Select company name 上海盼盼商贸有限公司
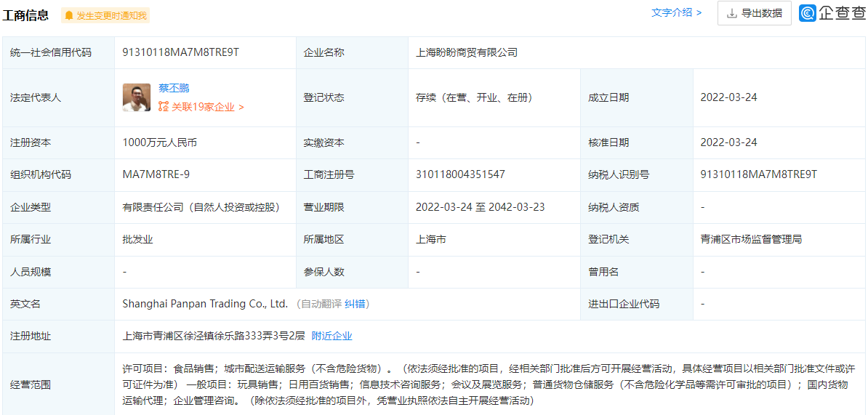 point(467,52)
